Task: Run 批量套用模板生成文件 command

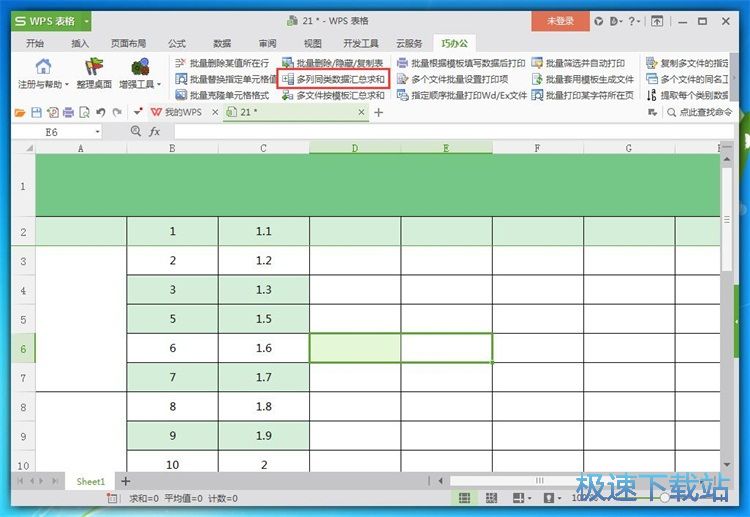Action: (x=583, y=79)
